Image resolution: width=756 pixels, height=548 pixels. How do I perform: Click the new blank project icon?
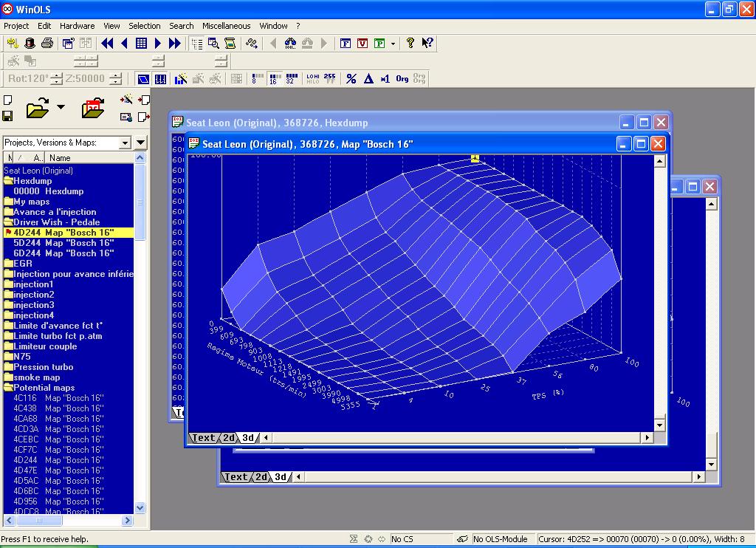pos(7,100)
